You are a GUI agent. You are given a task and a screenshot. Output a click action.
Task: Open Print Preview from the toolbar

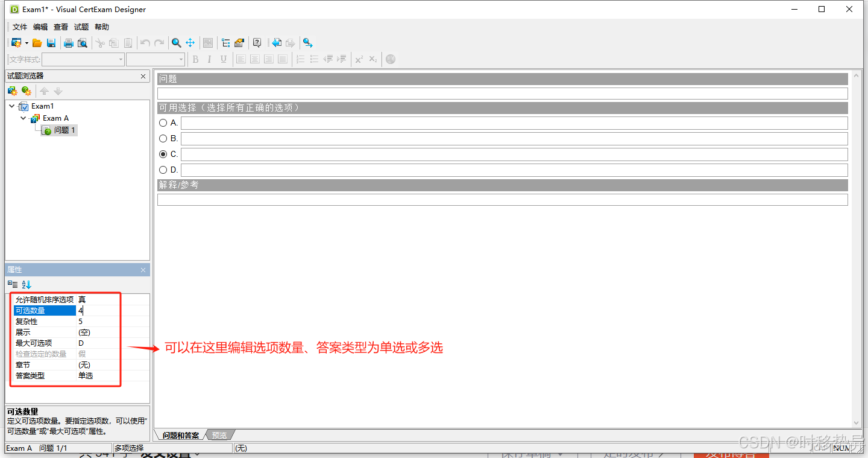(x=83, y=43)
